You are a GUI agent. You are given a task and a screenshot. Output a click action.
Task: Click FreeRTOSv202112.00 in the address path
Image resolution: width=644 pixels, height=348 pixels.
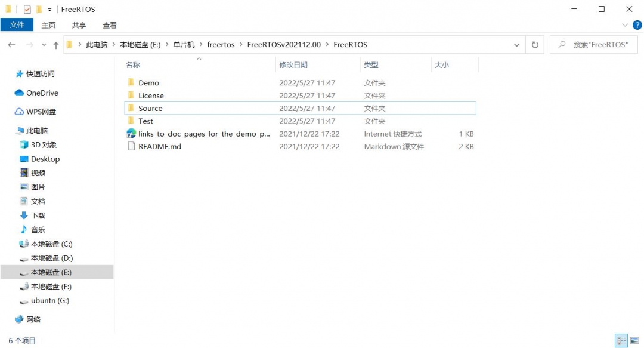click(284, 45)
